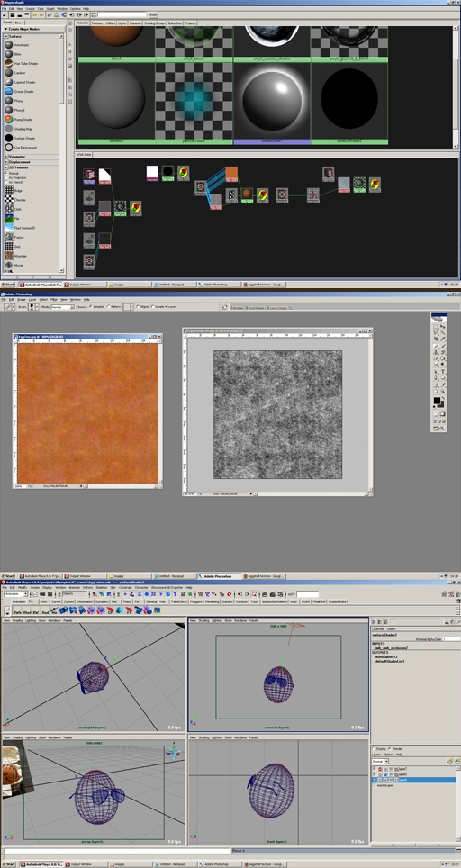
Task: Select Normal texture placement radio
Action: pos(6,173)
